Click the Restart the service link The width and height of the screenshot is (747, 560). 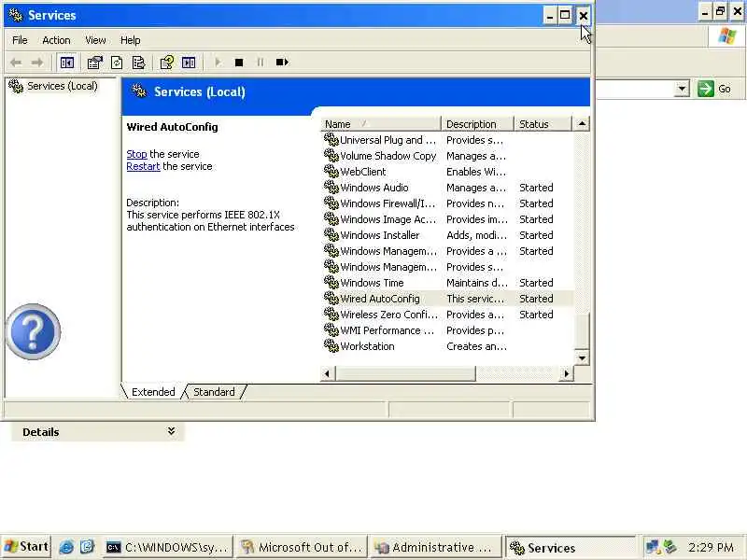point(143,167)
